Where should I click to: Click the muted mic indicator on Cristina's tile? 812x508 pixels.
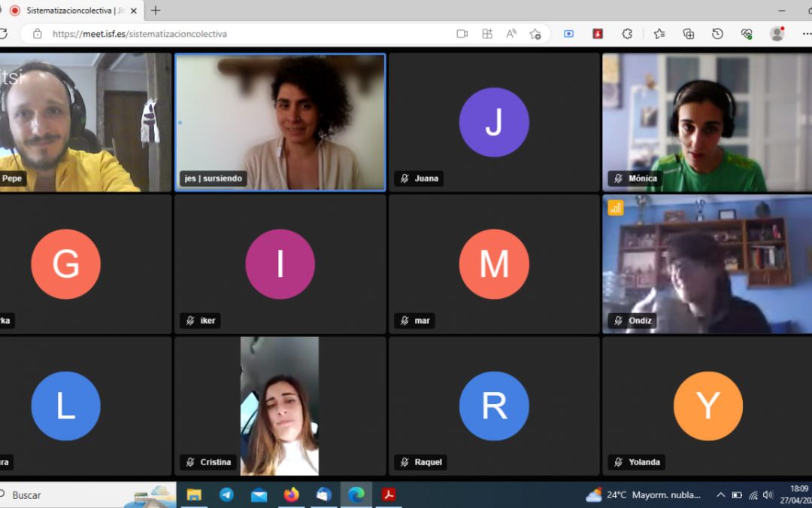pyautogui.click(x=190, y=462)
